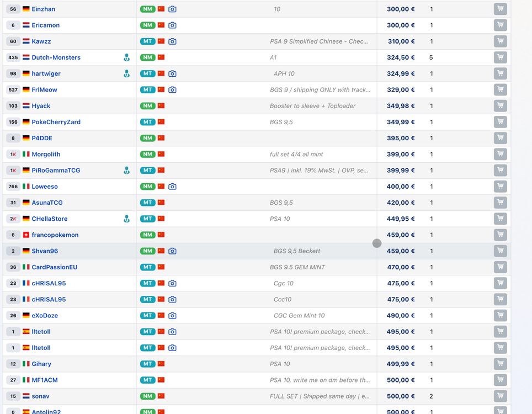Add Dutch-Monsters offer to shopping cart
Image resolution: width=532 pixels, height=414 pixels.
click(500, 57)
